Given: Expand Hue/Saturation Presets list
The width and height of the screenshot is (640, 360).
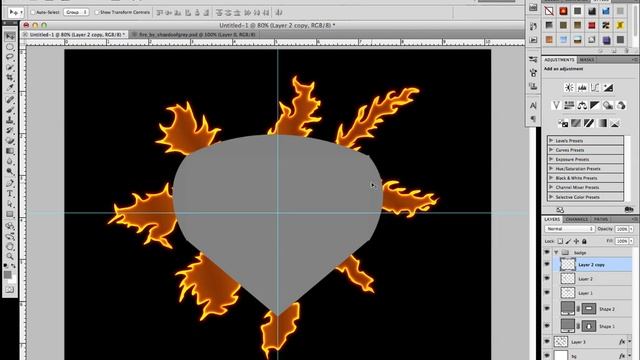Looking at the screenshot, I should click(x=551, y=169).
